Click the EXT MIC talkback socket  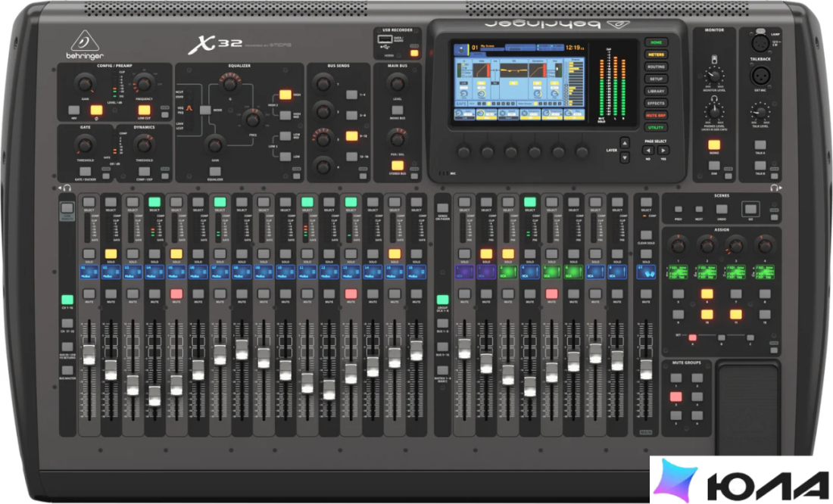click(x=760, y=76)
